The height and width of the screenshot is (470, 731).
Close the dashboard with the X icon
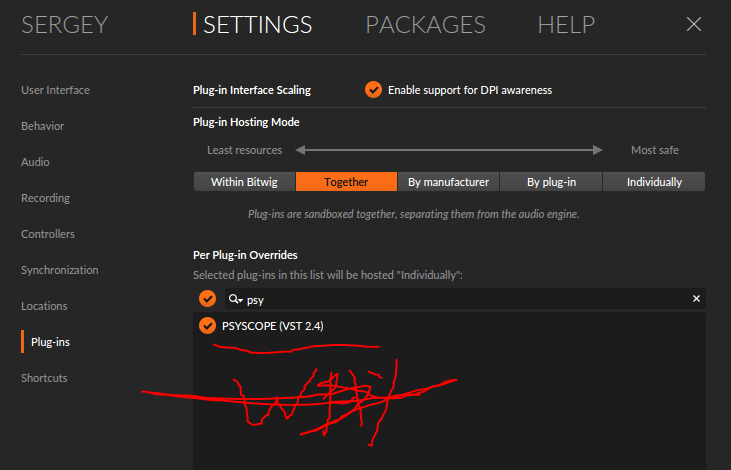pyautogui.click(x=694, y=24)
